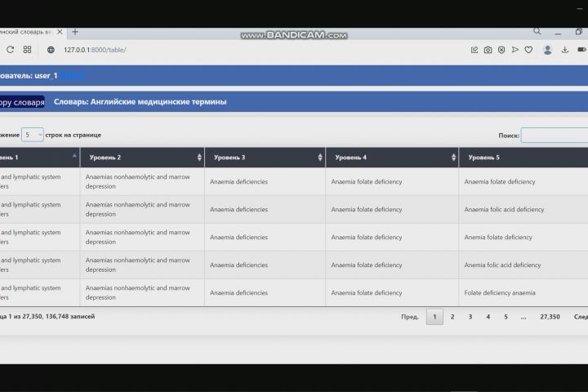Open the ad blocker shield icon
588x392 pixels.
501,50
